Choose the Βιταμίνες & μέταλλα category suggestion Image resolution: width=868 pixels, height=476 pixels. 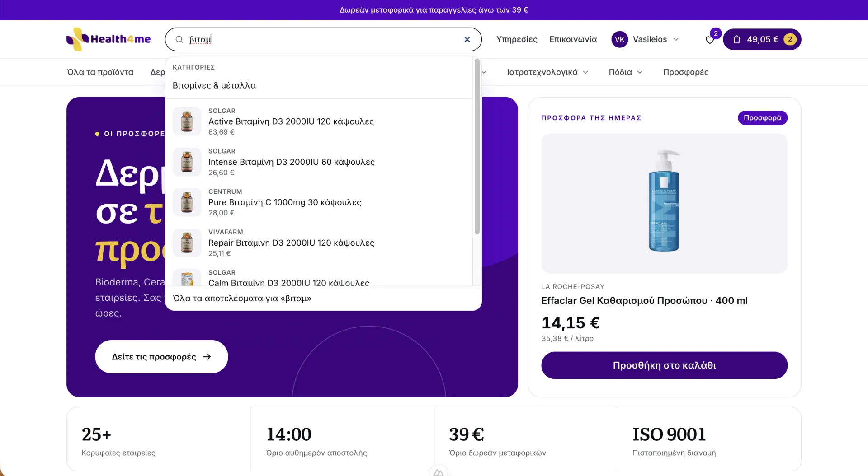214,85
